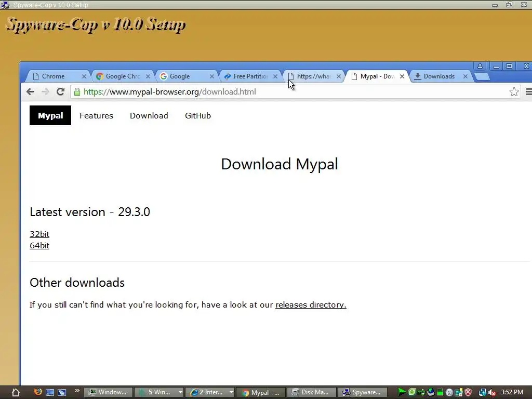Restore down the Spyware-Cop setup window
Viewport: 532px width, 399px height.
[509, 5]
